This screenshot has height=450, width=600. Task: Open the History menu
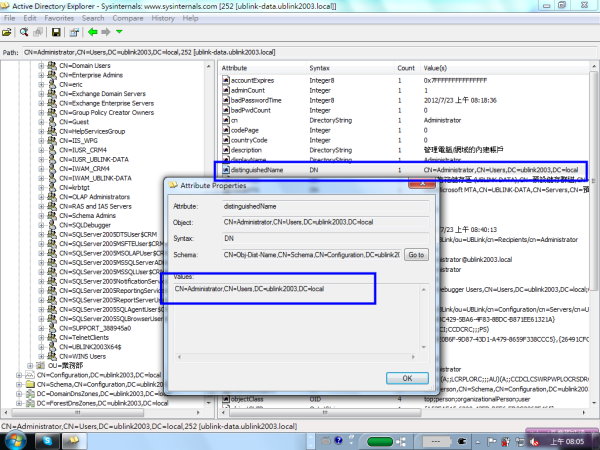pyautogui.click(x=163, y=18)
